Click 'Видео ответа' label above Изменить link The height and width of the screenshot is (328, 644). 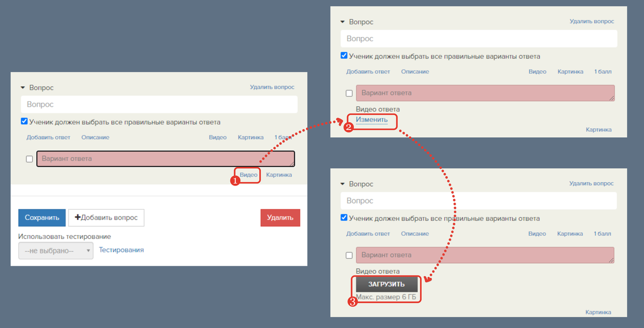click(x=378, y=109)
